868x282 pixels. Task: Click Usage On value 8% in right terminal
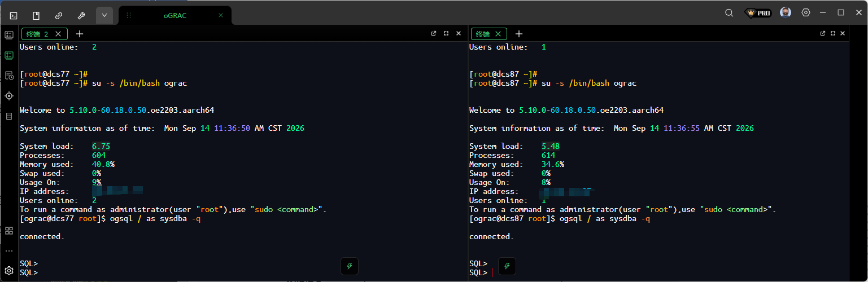pos(546,183)
